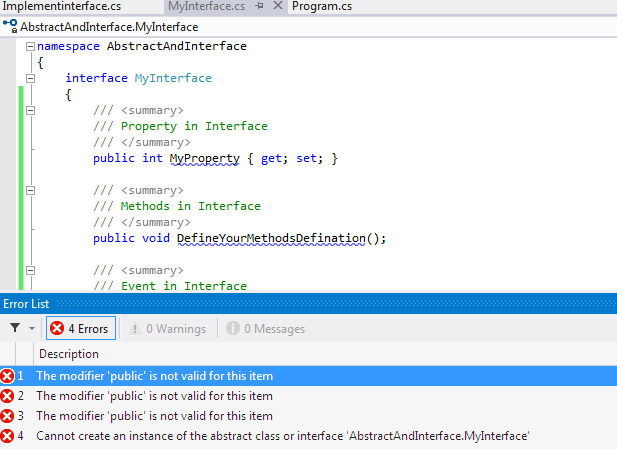Click the error icon on row 2

tap(7, 396)
